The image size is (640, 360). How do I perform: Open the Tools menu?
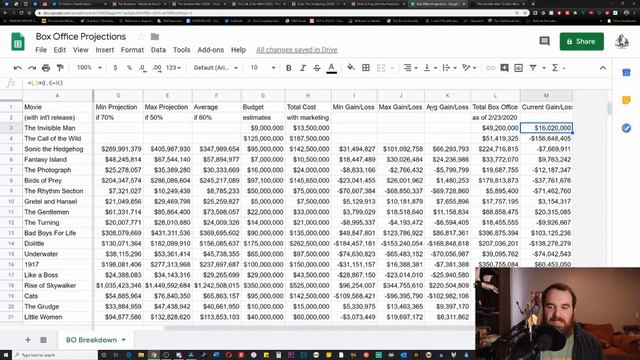coord(181,50)
